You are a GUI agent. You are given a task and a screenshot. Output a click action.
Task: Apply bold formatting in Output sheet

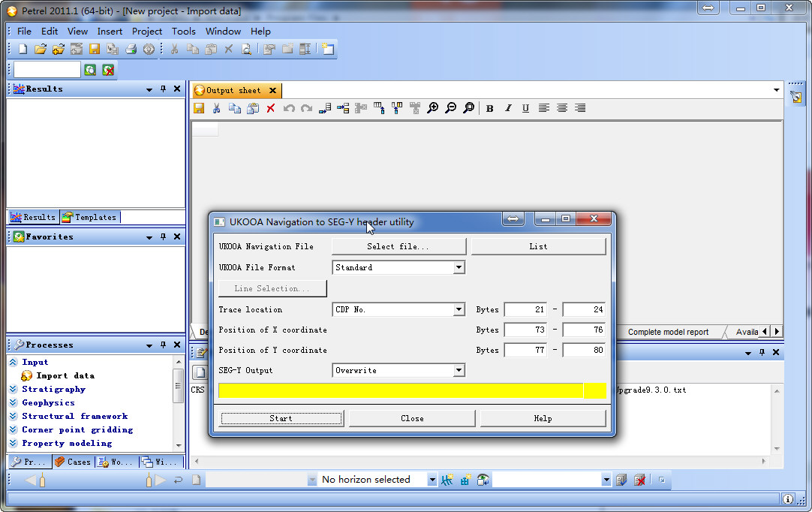[489, 108]
